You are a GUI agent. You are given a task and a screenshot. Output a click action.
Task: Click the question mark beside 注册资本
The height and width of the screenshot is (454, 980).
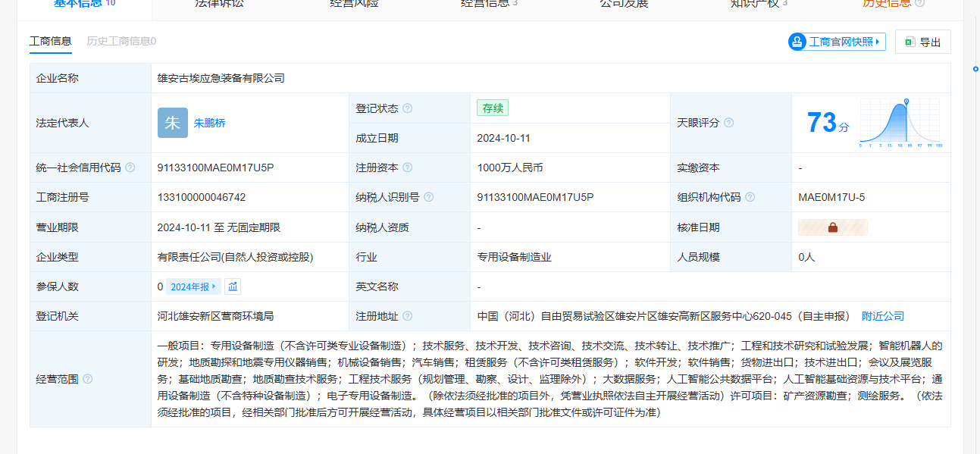point(408,168)
